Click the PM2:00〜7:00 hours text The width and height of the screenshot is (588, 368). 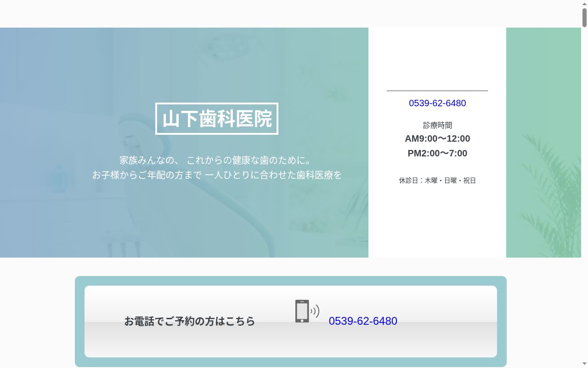pyautogui.click(x=437, y=153)
